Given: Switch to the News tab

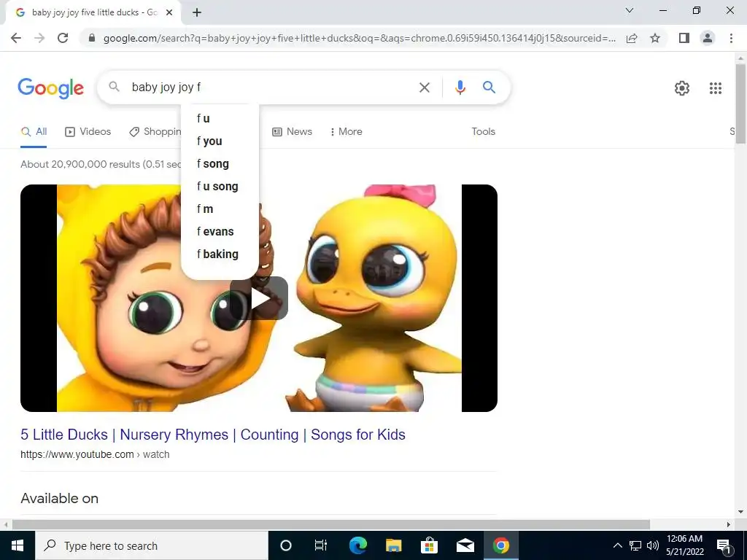Looking at the screenshot, I should (292, 132).
